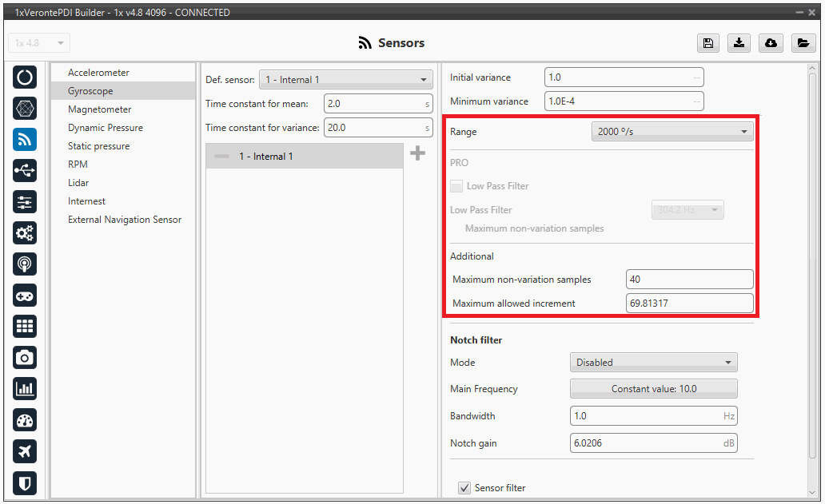Screen dimensions: 825x504
Task: Open the gamepad sidebar icon
Action: (25, 295)
